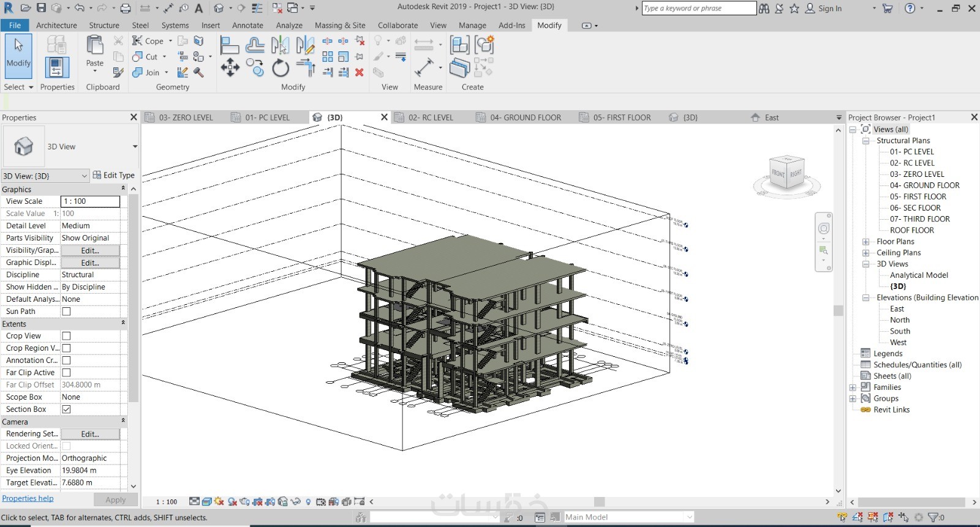Click the ViewCube in the 3D view
This screenshot has width=980, height=527.
click(786, 174)
